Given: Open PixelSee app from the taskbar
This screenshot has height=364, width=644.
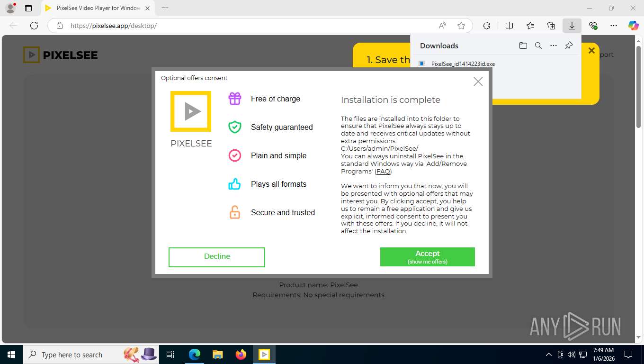Looking at the screenshot, I should [x=264, y=355].
